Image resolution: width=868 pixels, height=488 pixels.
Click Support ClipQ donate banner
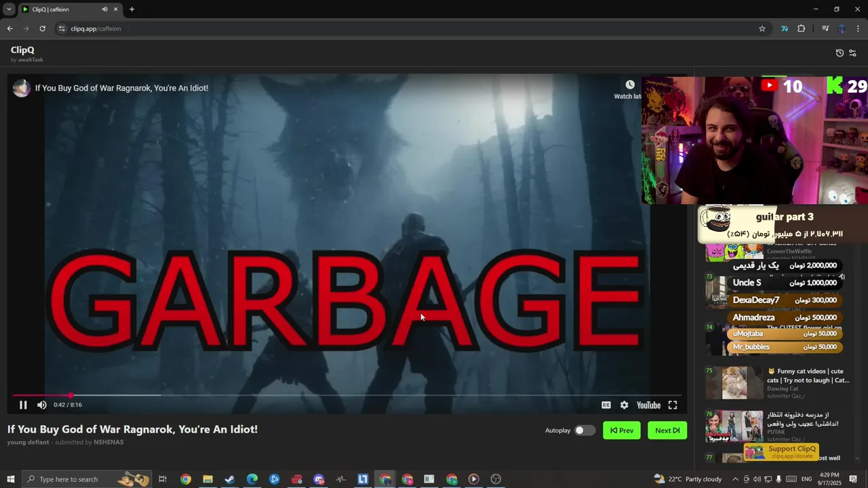pos(782,451)
